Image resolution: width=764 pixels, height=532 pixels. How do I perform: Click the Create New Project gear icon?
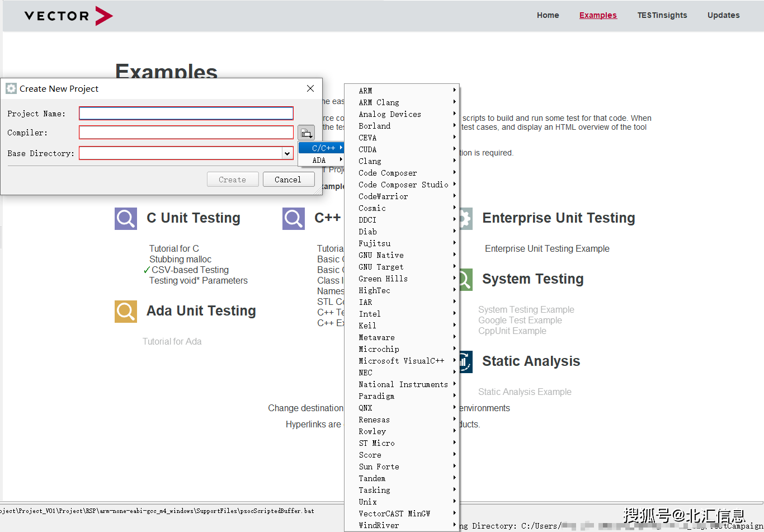click(x=11, y=88)
